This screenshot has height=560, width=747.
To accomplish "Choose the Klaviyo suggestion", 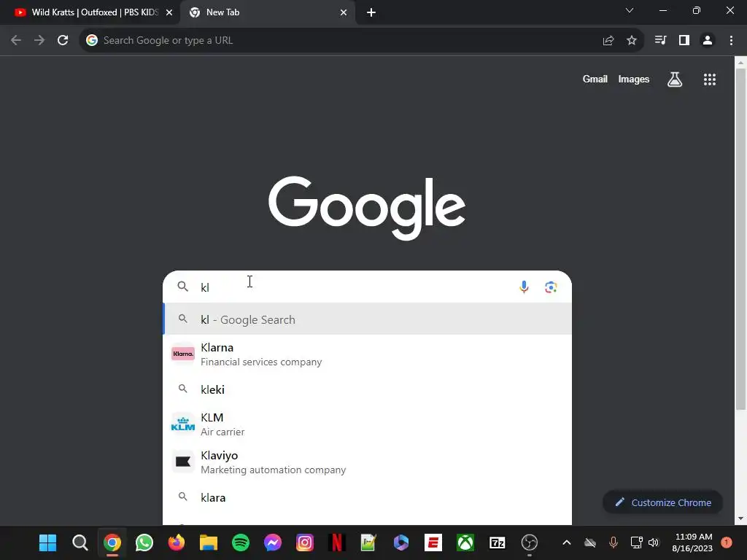I will click(x=368, y=462).
